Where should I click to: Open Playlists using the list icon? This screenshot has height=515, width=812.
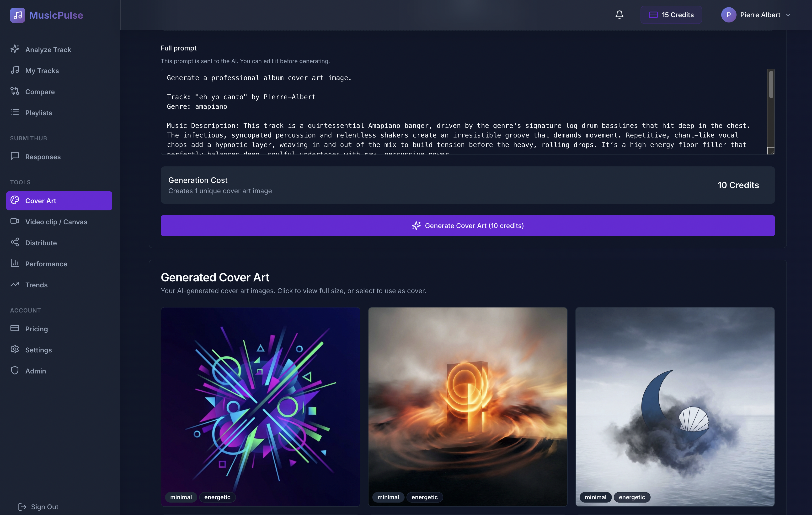[15, 112]
